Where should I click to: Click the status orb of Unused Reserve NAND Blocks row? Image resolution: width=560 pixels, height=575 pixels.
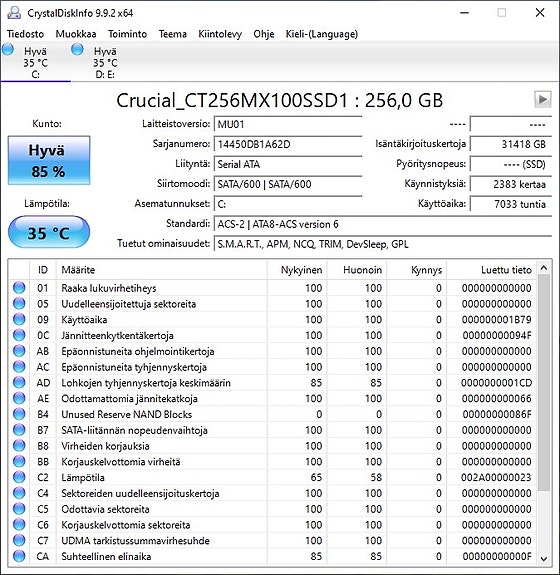pyautogui.click(x=19, y=414)
